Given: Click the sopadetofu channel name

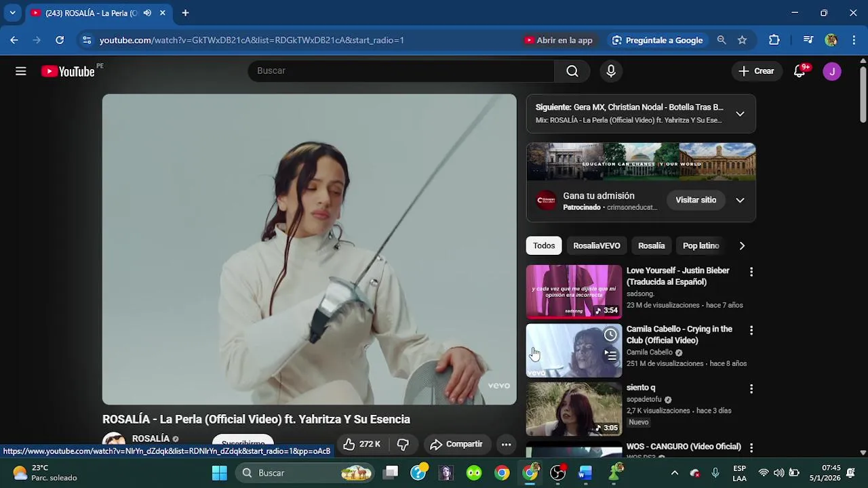Looking at the screenshot, I should [644, 399].
